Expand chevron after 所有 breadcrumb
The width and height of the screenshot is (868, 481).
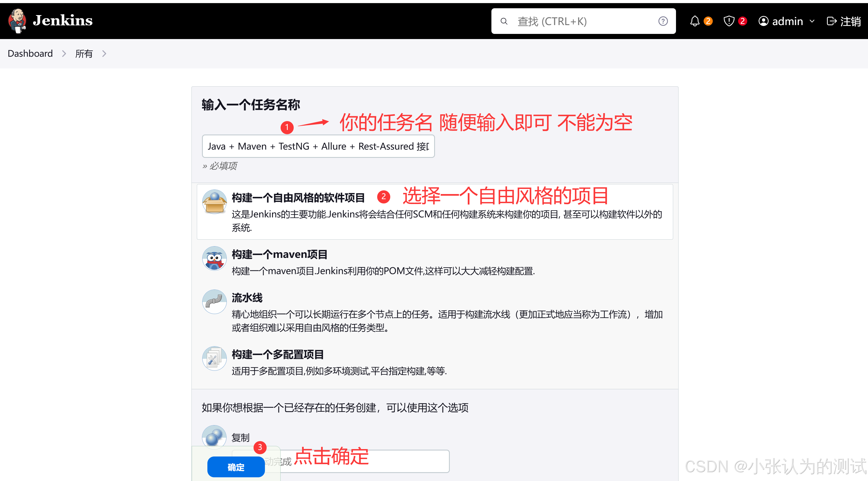click(104, 54)
